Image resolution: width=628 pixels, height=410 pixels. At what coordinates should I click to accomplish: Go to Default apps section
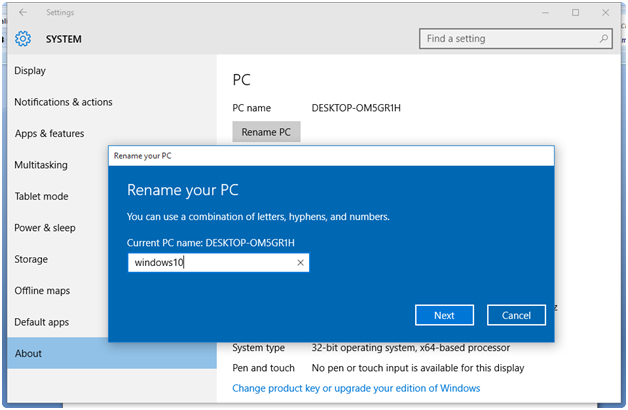tap(42, 322)
